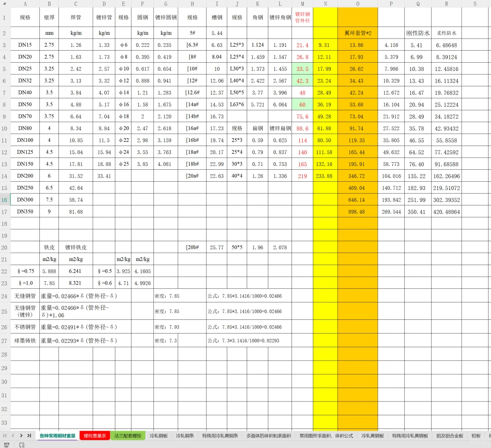
Task: Switch to the green 法兰配套螺栓 sheet tab
Action: [128, 436]
